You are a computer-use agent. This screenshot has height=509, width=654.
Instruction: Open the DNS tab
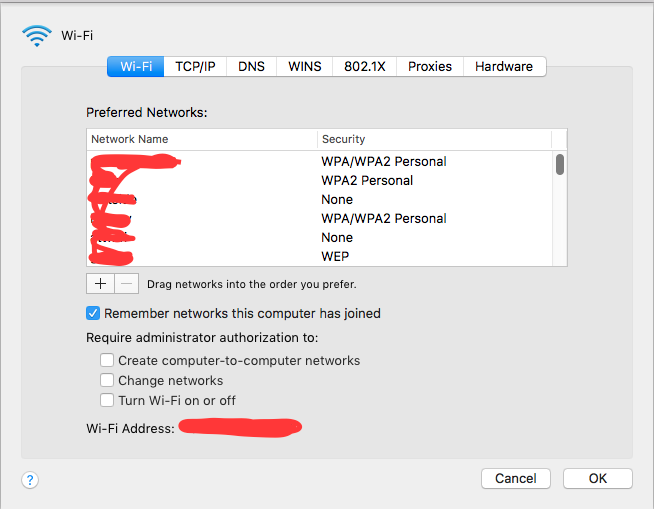252,66
